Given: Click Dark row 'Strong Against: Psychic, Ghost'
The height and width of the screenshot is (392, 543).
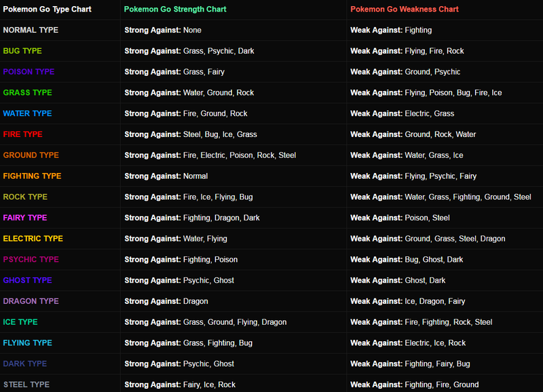Looking at the screenshot, I should point(179,364).
